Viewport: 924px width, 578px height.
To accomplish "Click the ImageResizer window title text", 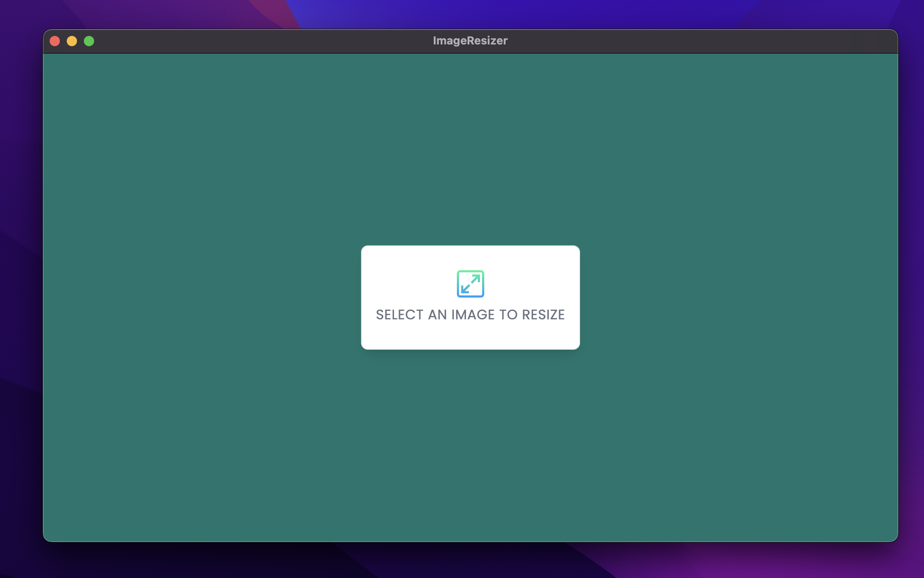I will pyautogui.click(x=470, y=41).
